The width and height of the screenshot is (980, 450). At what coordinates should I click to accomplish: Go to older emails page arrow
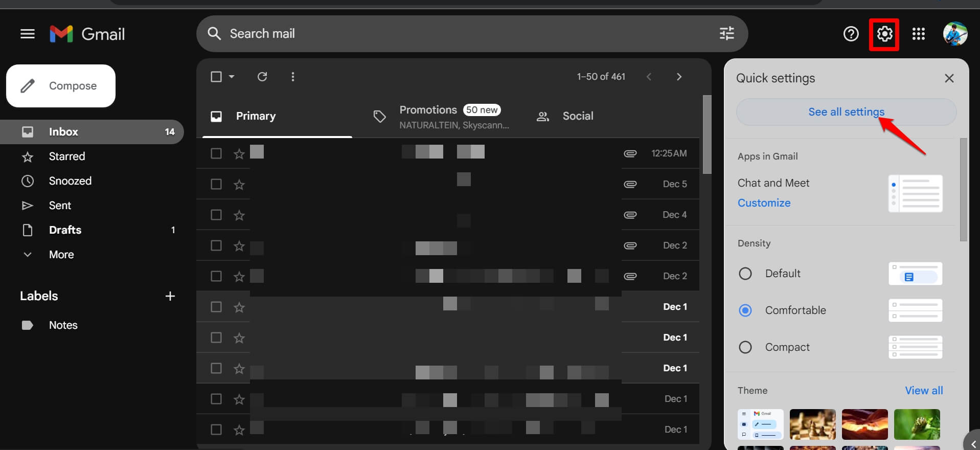click(x=679, y=77)
